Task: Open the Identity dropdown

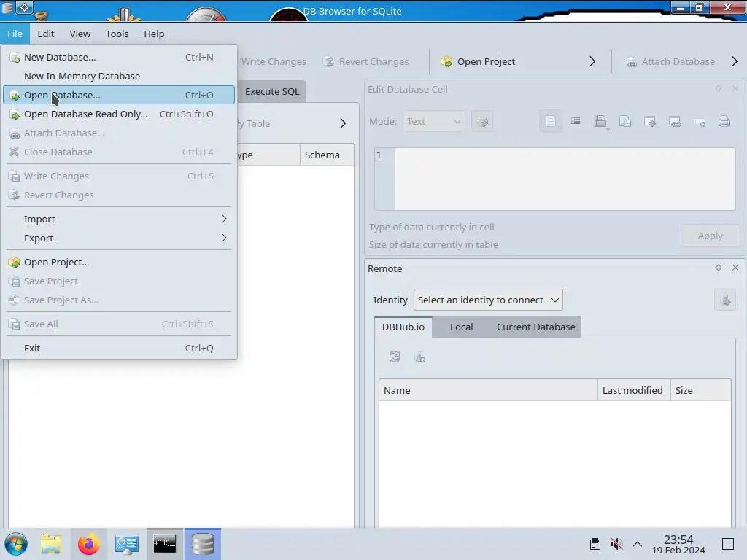Action: click(488, 300)
